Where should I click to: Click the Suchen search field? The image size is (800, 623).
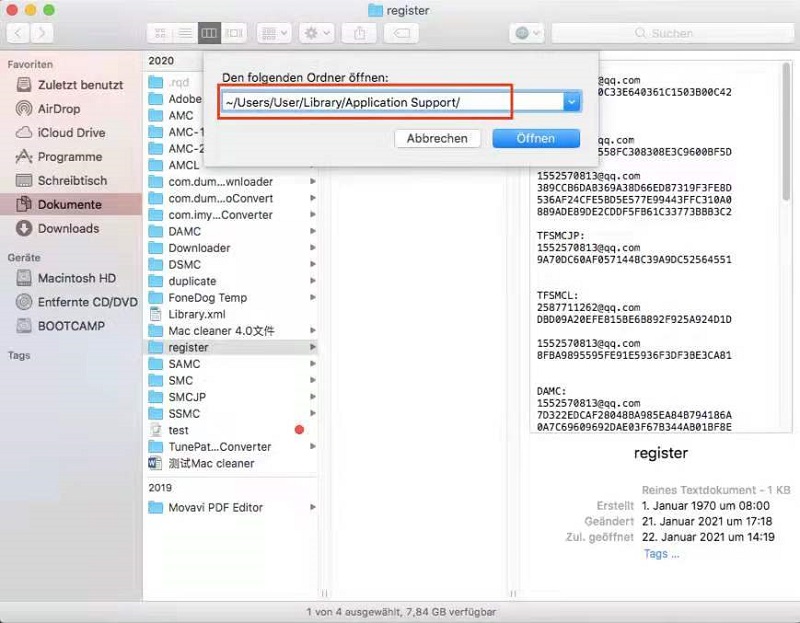coord(672,33)
